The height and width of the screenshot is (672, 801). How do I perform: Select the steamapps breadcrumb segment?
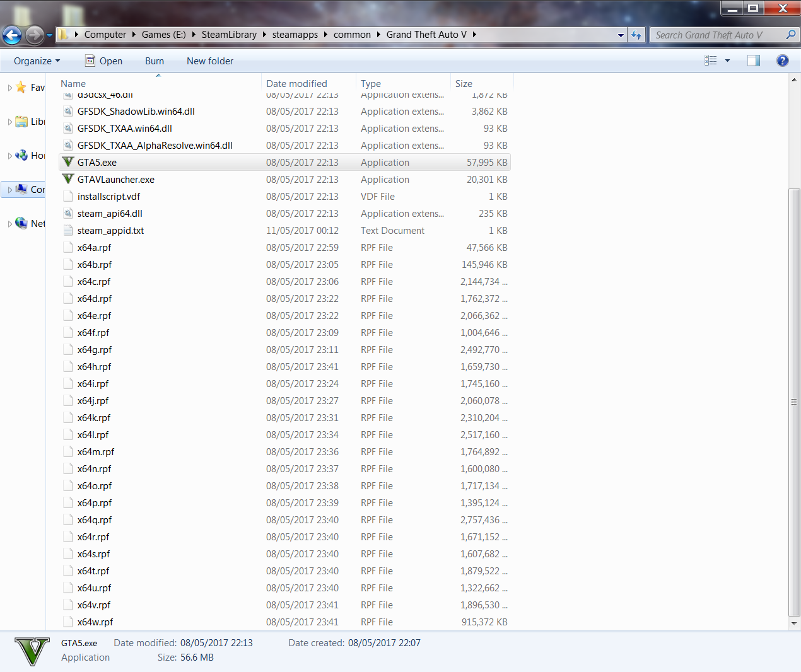[x=295, y=35]
